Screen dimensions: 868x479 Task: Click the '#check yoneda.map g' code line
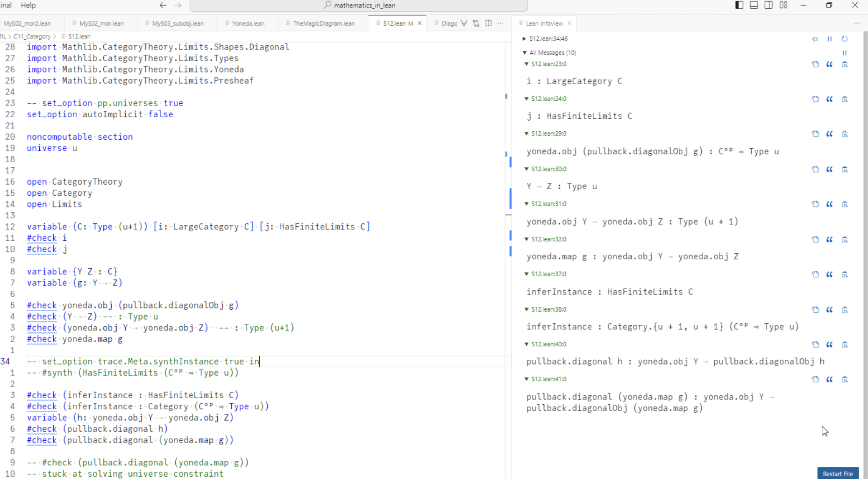tap(75, 339)
